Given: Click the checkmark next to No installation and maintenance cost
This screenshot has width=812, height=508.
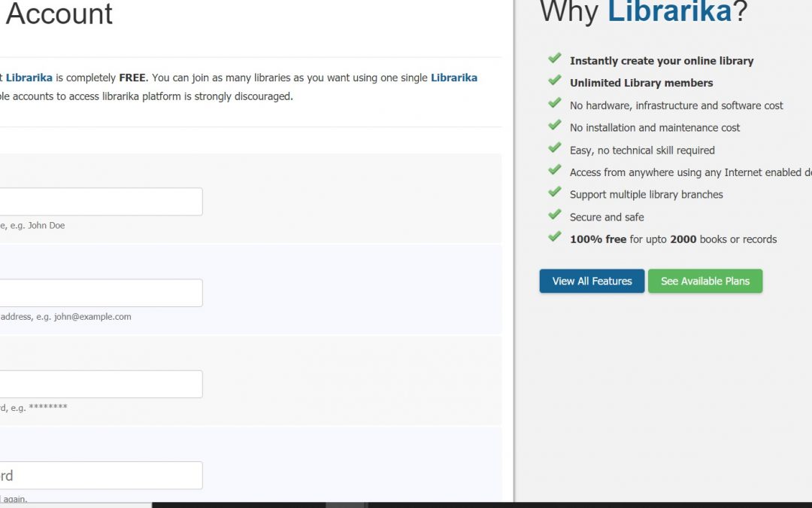Looking at the screenshot, I should [555, 126].
